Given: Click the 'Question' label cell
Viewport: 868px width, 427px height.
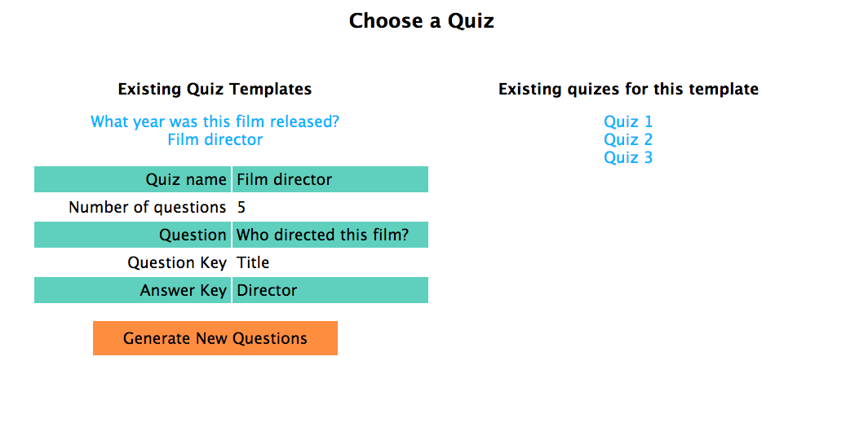Looking at the screenshot, I should pos(132,235).
